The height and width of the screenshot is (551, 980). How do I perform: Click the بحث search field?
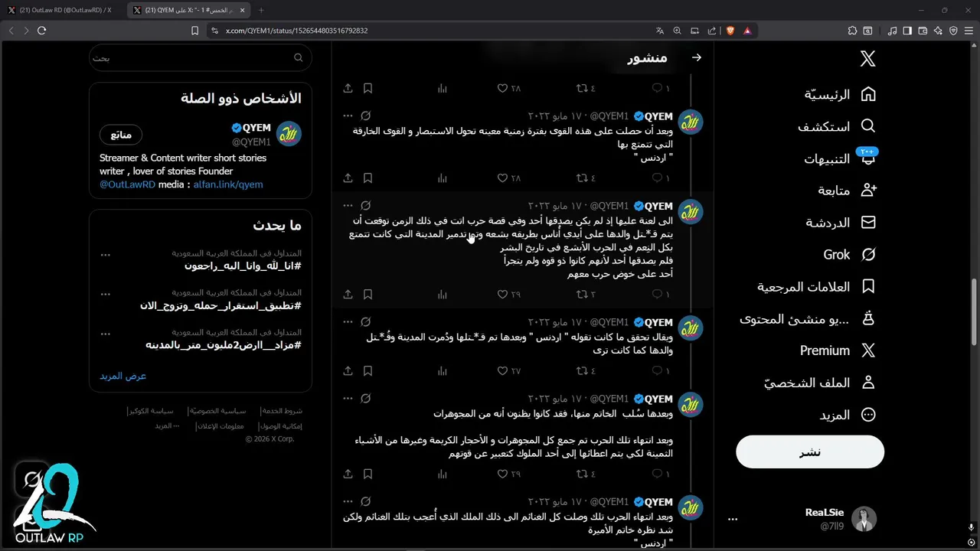pos(201,57)
